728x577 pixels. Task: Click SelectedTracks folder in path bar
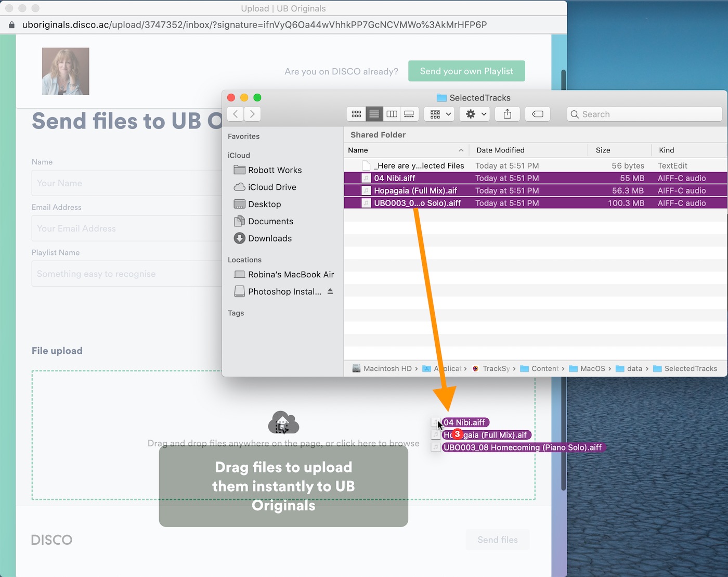click(685, 368)
